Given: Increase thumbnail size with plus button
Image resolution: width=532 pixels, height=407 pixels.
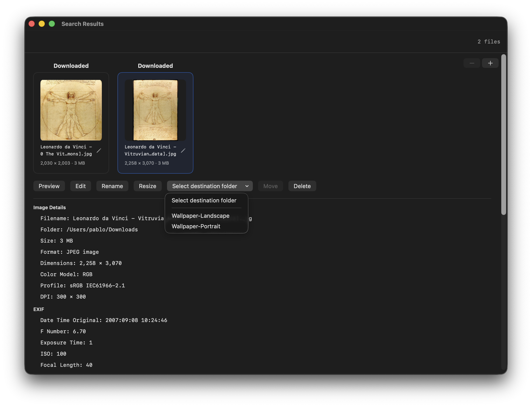Looking at the screenshot, I should (490, 63).
